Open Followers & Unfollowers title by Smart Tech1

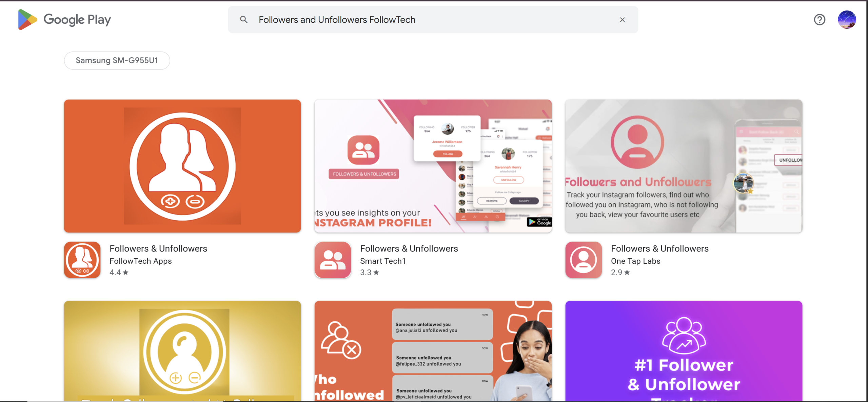[409, 248]
